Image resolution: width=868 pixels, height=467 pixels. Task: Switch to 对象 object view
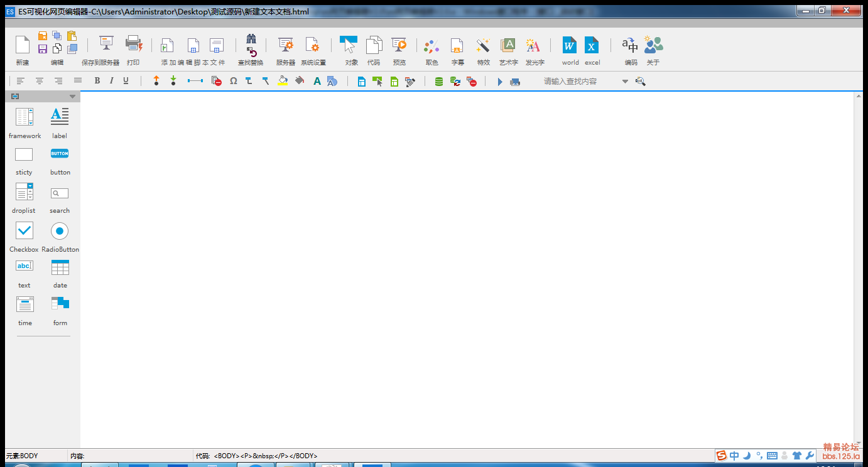tap(349, 45)
